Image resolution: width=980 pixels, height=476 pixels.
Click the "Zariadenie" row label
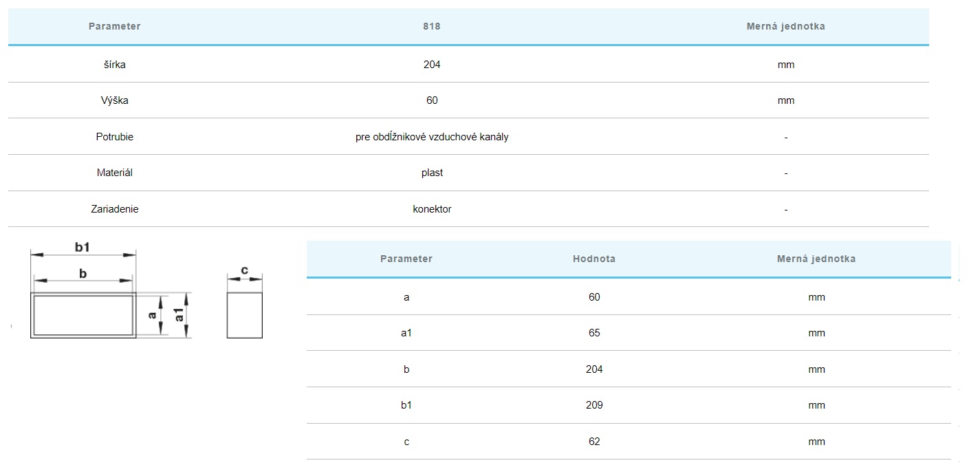pyautogui.click(x=114, y=209)
